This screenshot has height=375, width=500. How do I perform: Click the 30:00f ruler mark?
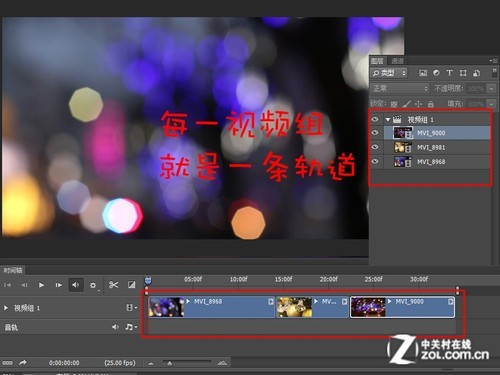coord(419,279)
